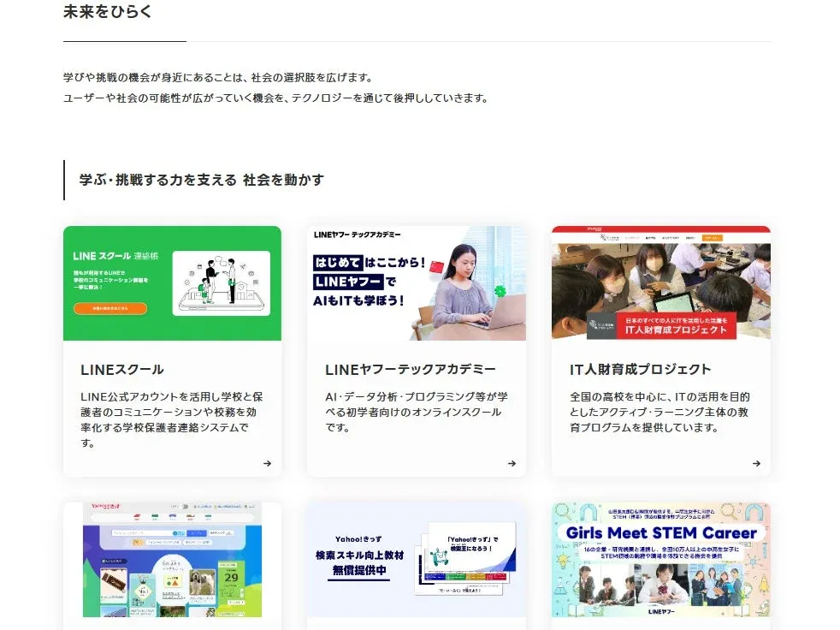
Task: Click the IT人財育成プロジェクト description text
Action: click(x=660, y=413)
